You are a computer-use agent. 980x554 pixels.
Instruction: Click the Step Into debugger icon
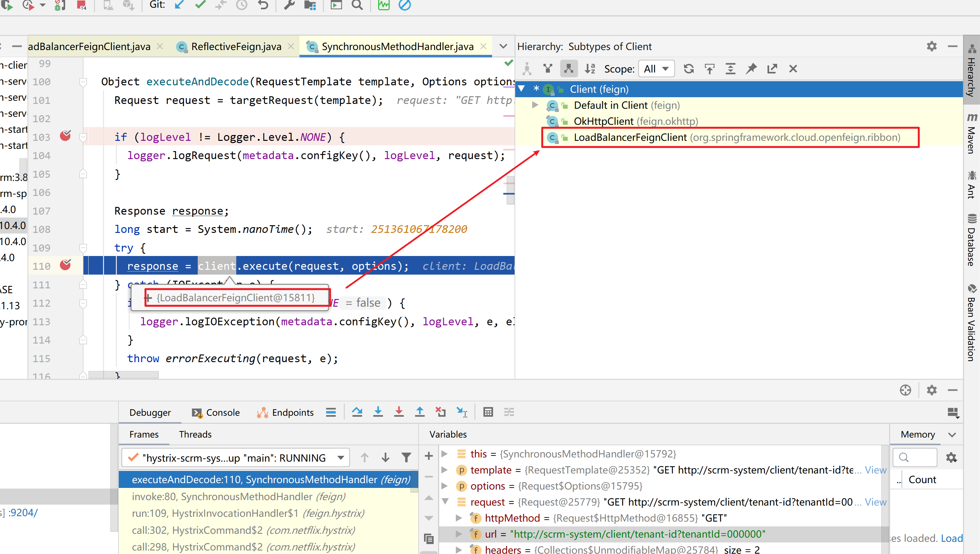378,412
